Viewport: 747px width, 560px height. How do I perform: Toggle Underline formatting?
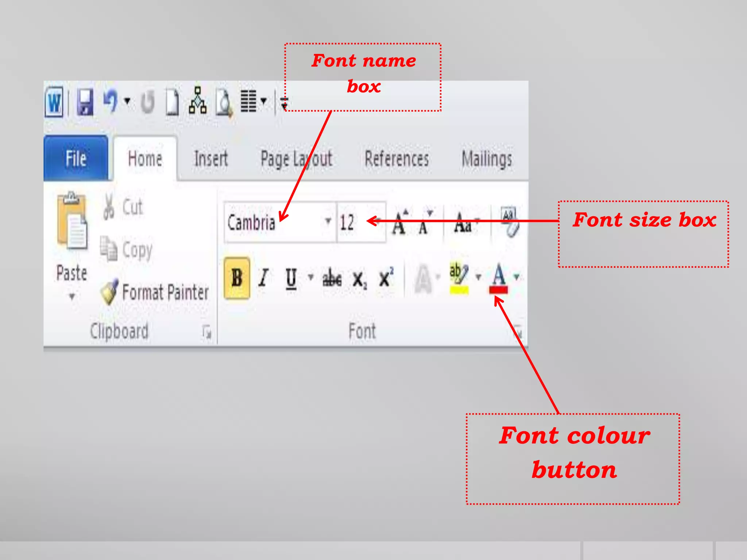(x=291, y=279)
